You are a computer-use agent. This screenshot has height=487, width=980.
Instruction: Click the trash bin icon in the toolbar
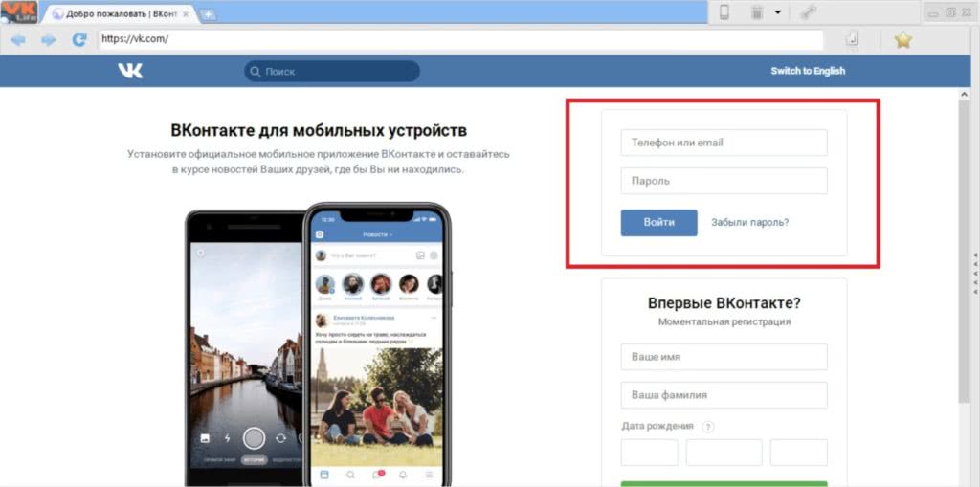(x=756, y=12)
